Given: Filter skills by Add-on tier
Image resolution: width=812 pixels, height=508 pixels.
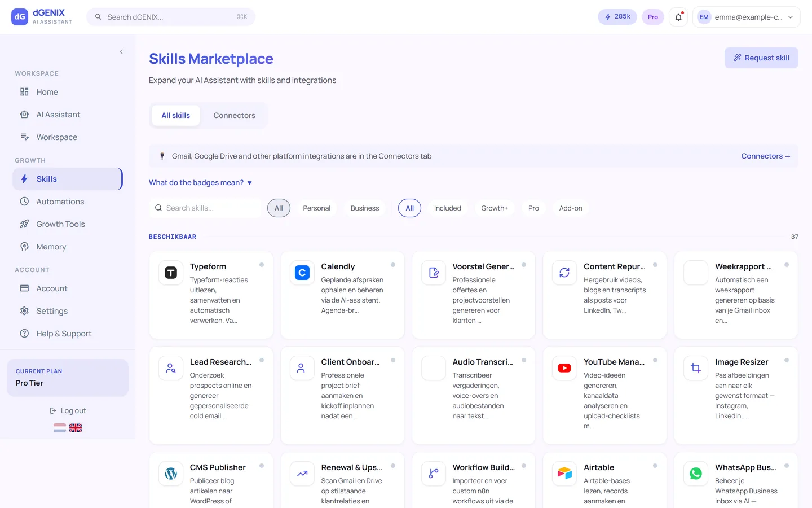Looking at the screenshot, I should 571,208.
